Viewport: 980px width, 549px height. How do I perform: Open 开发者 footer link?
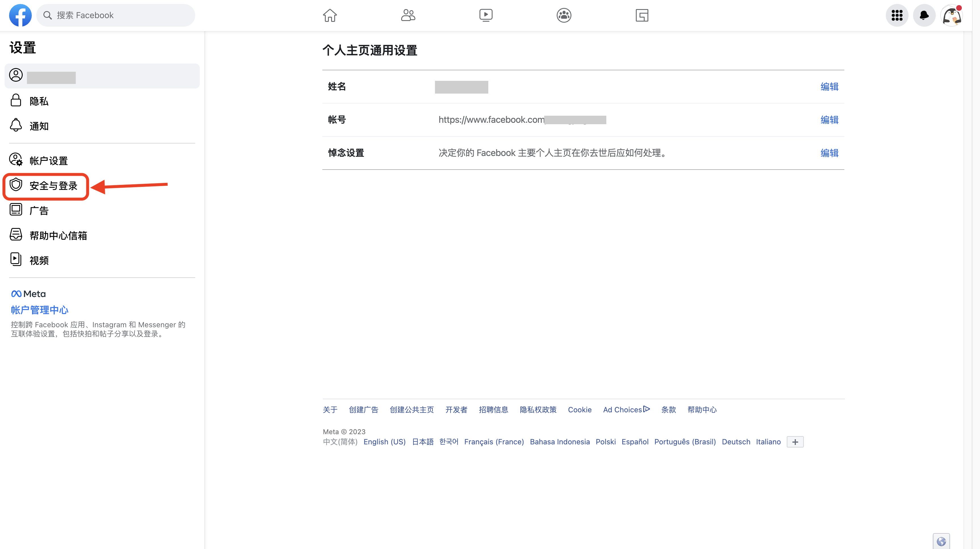[456, 409]
